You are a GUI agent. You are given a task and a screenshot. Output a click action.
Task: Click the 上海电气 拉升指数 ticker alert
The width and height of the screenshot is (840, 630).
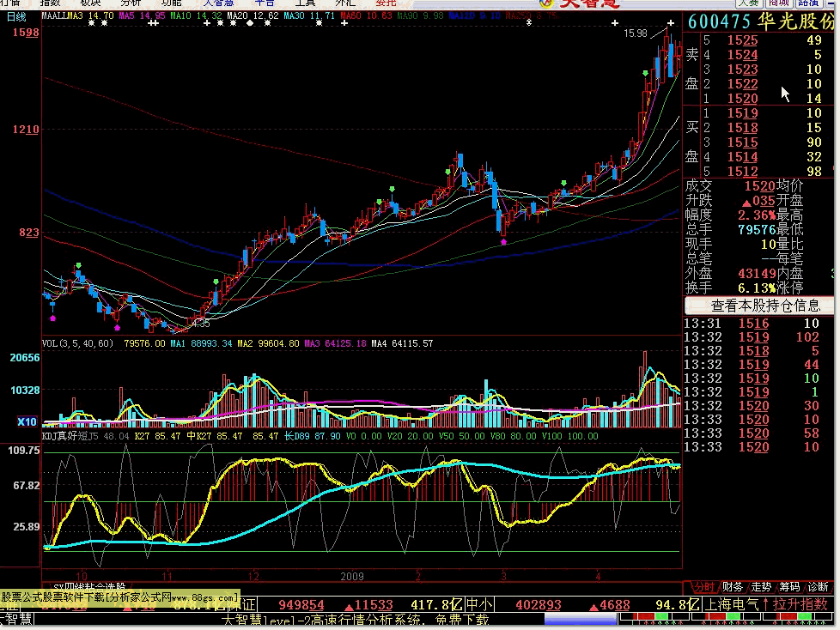tap(766, 604)
